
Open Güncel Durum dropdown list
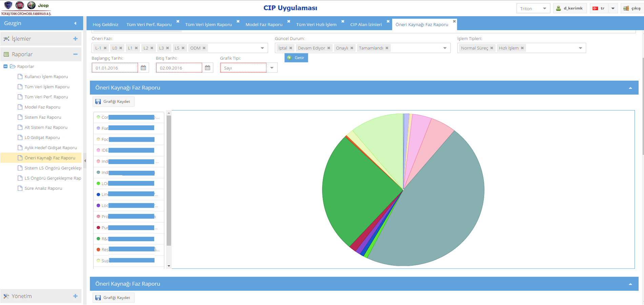(445, 48)
